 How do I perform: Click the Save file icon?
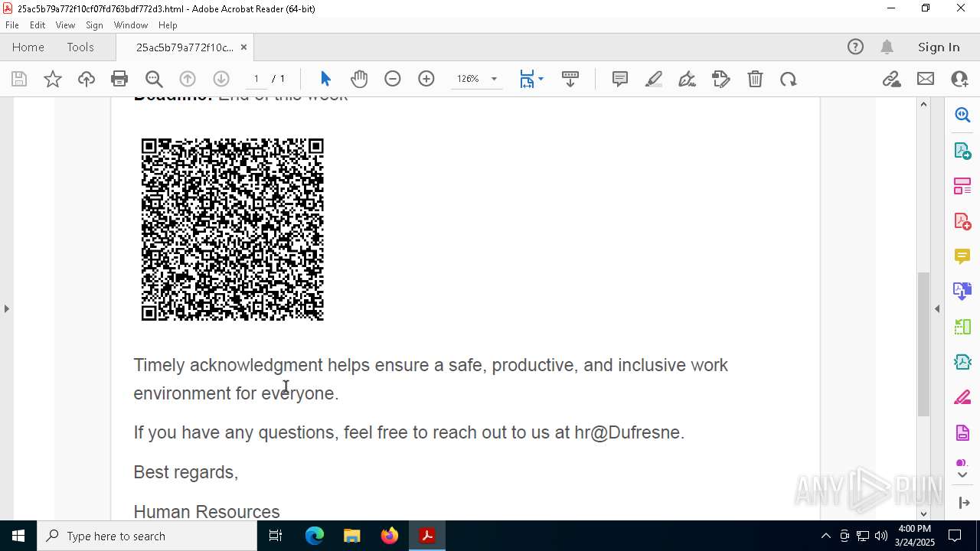tap(19, 79)
